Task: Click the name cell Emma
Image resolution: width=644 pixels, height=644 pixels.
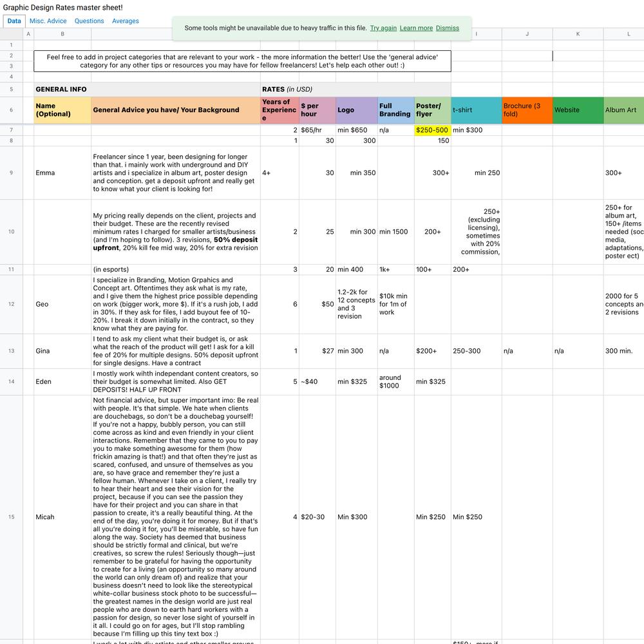Action: pyautogui.click(x=62, y=173)
